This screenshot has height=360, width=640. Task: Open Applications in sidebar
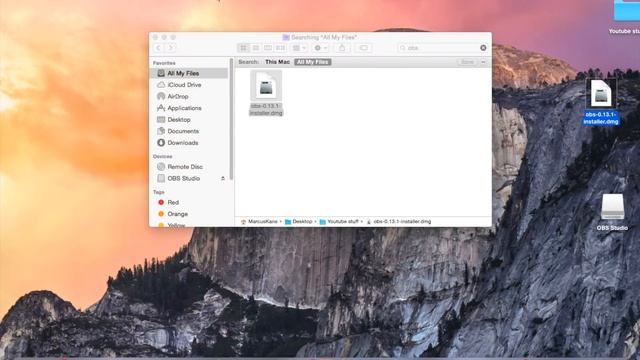pos(189,108)
